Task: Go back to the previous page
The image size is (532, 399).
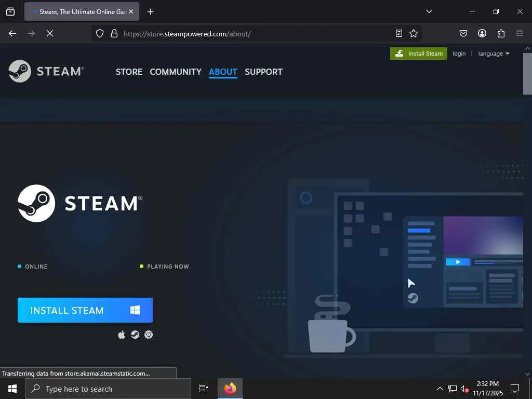Action: pyautogui.click(x=12, y=33)
